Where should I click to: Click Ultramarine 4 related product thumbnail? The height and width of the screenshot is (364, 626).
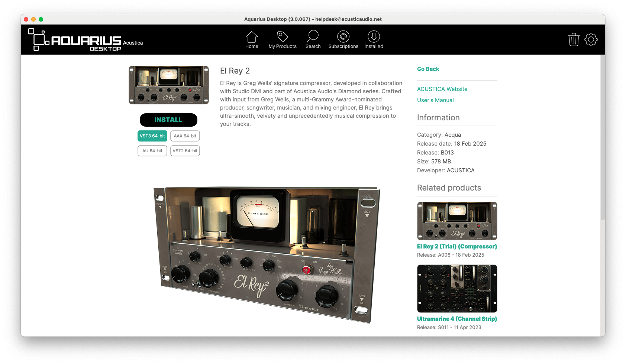click(x=457, y=289)
